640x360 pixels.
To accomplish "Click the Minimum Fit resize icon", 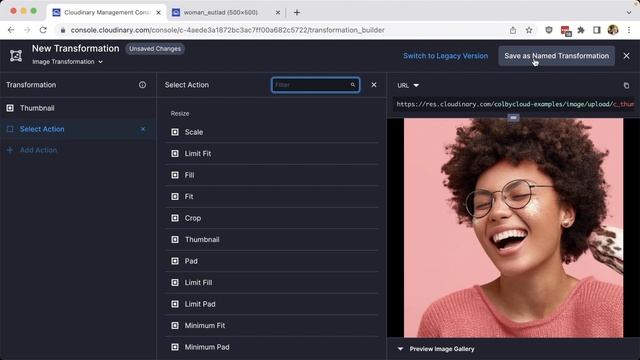I will (175, 325).
